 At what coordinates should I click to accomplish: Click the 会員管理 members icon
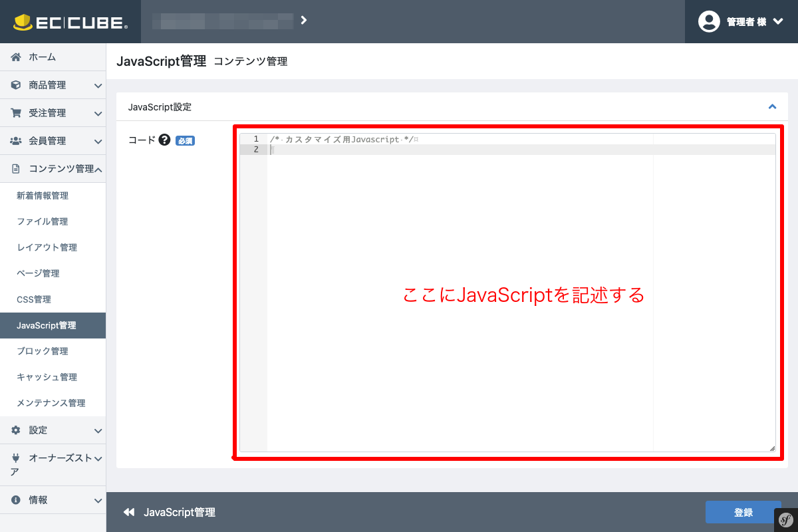[15, 140]
